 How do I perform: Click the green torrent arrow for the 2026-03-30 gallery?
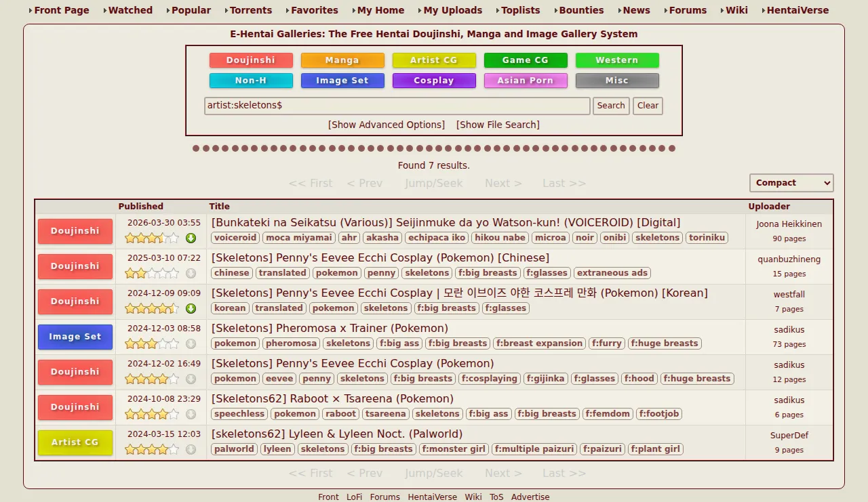(191, 238)
